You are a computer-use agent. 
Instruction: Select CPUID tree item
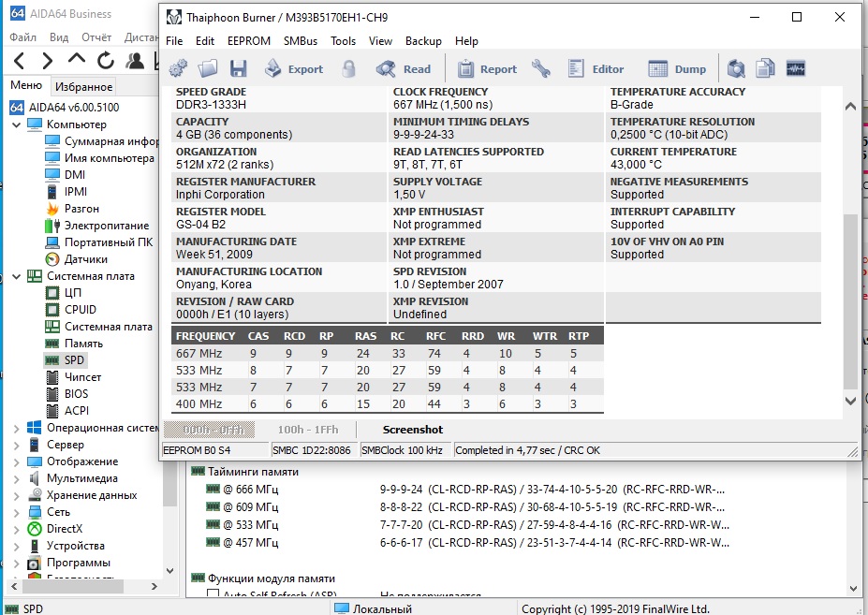(71, 310)
